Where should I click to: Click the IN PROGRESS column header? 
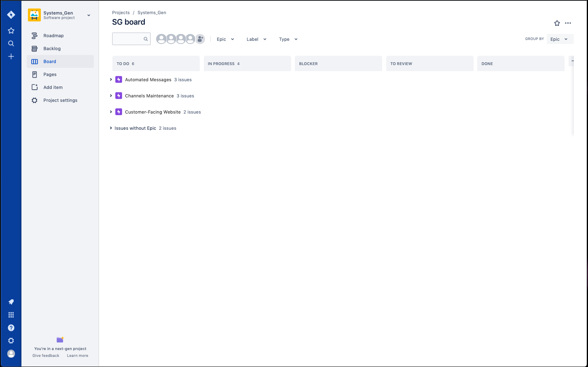247,63
